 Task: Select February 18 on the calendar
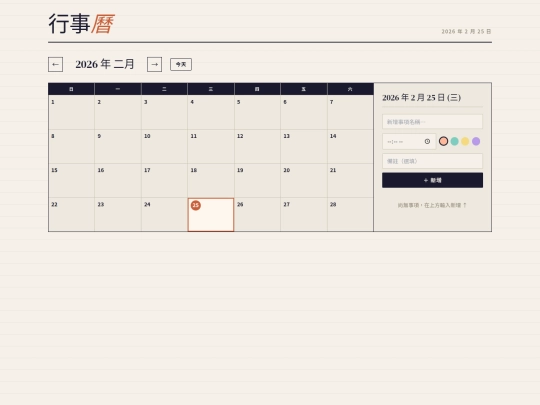(x=211, y=180)
